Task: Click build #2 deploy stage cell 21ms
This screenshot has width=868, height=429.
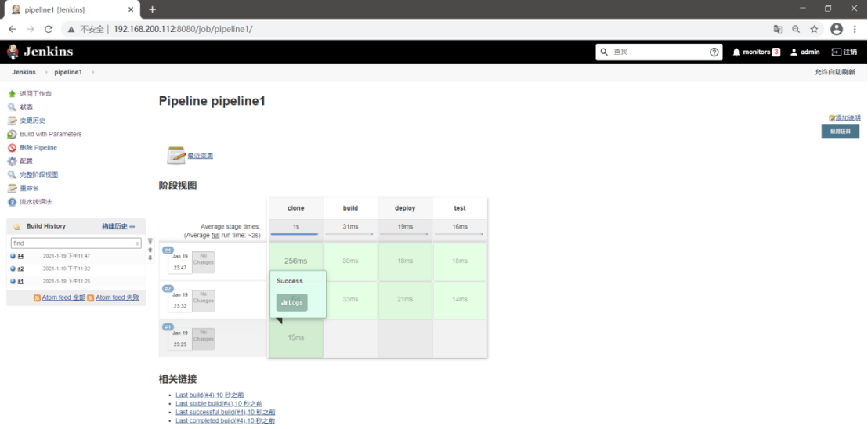Action: click(405, 300)
